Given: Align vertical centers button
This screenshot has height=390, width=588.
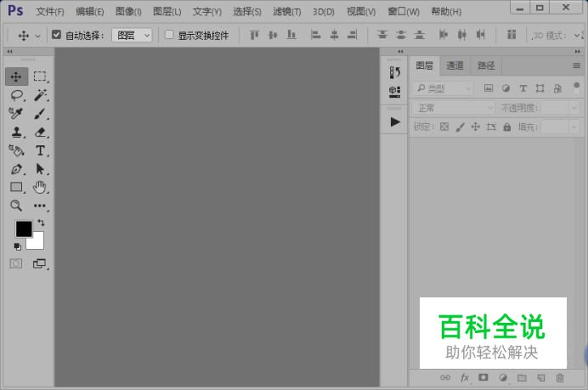Looking at the screenshot, I should coord(273,35).
